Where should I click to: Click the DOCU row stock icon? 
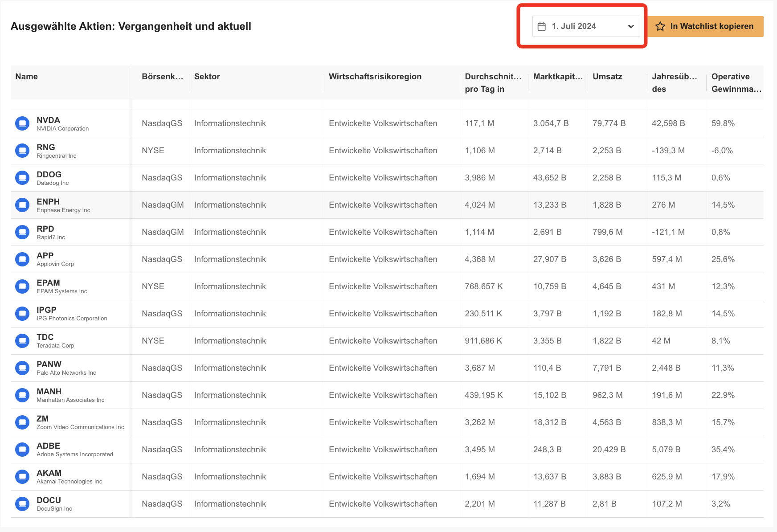(22, 504)
